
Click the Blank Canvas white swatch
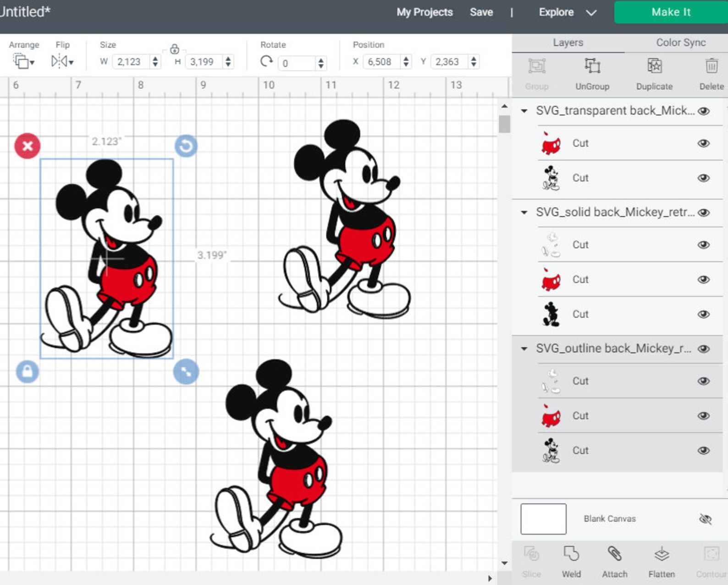(x=543, y=519)
